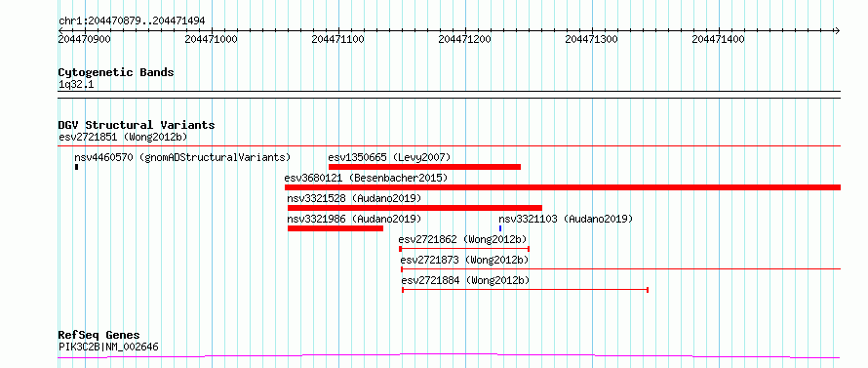Viewport: 868px width, 368px height.
Task: Click the ruler's left arrowhead
Action: [60, 30]
